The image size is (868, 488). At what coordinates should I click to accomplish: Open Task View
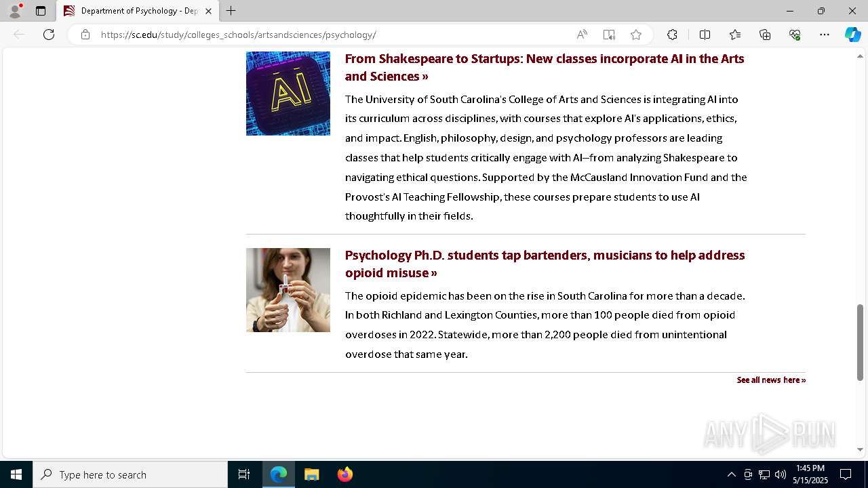244,474
